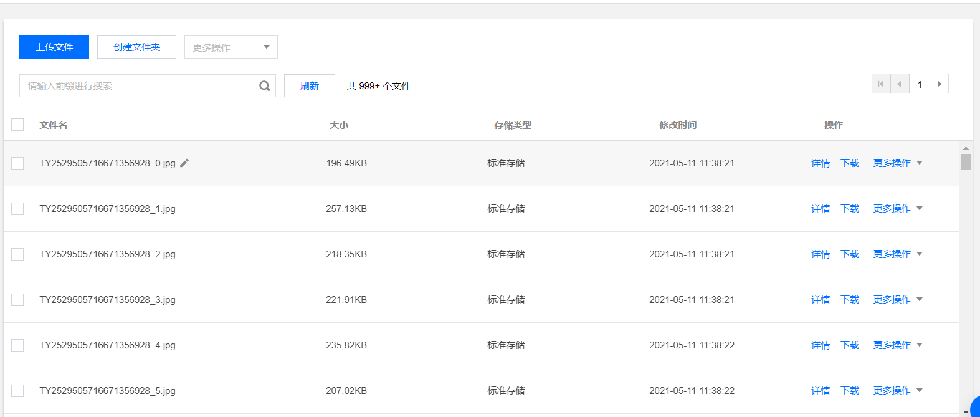Click the 共 999+ 个文件 count text
Viewport: 980px width, 417px height.
(x=379, y=86)
